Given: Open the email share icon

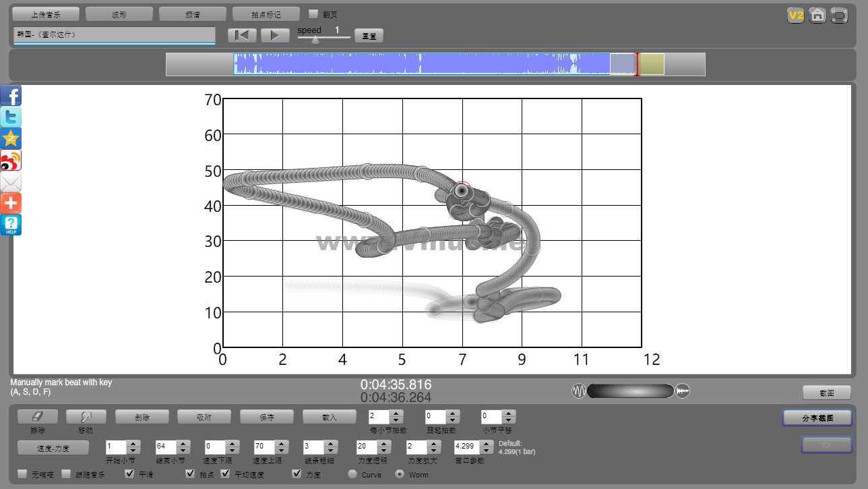Looking at the screenshot, I should (x=11, y=182).
